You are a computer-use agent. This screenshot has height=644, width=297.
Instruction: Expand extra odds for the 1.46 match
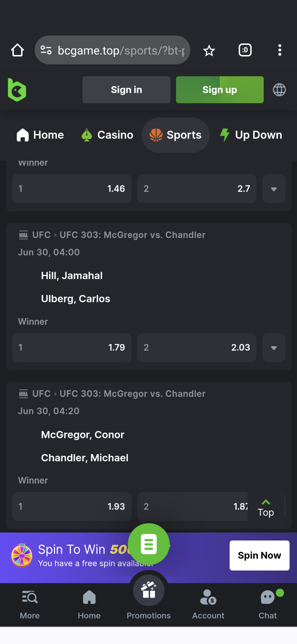click(274, 189)
